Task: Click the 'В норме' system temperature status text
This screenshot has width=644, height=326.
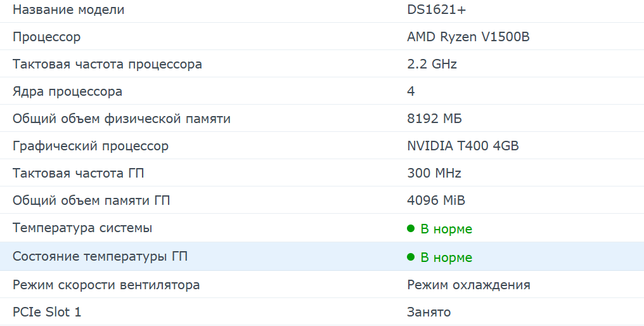Action: coord(446,229)
